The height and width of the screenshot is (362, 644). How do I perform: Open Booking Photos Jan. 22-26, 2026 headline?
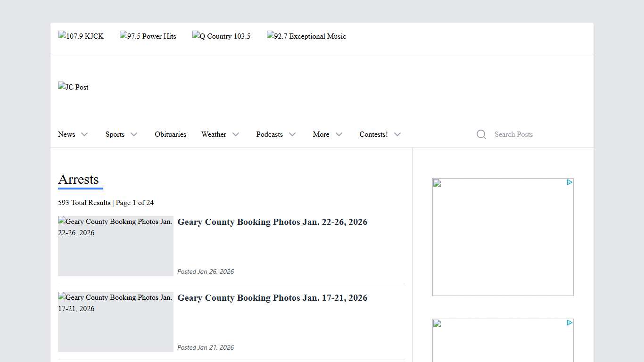coord(272,222)
